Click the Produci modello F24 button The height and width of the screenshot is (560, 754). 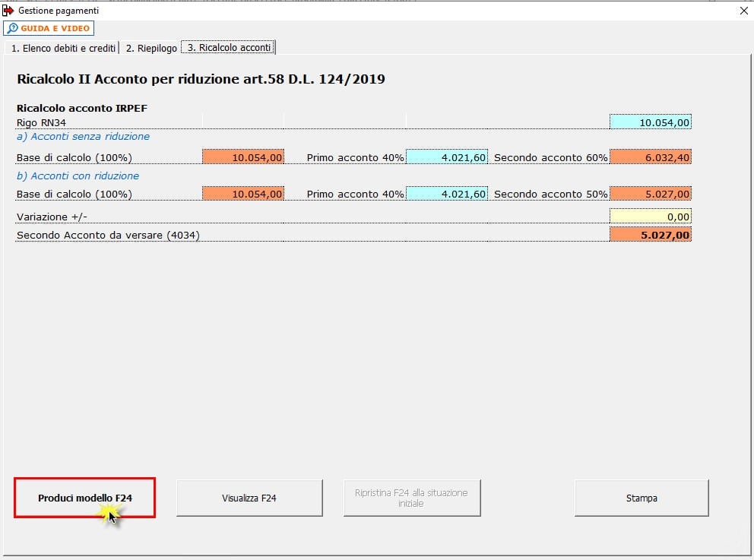tap(84, 498)
